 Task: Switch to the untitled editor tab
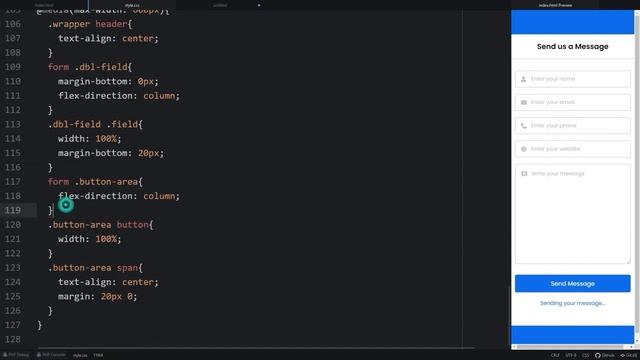click(x=220, y=5)
